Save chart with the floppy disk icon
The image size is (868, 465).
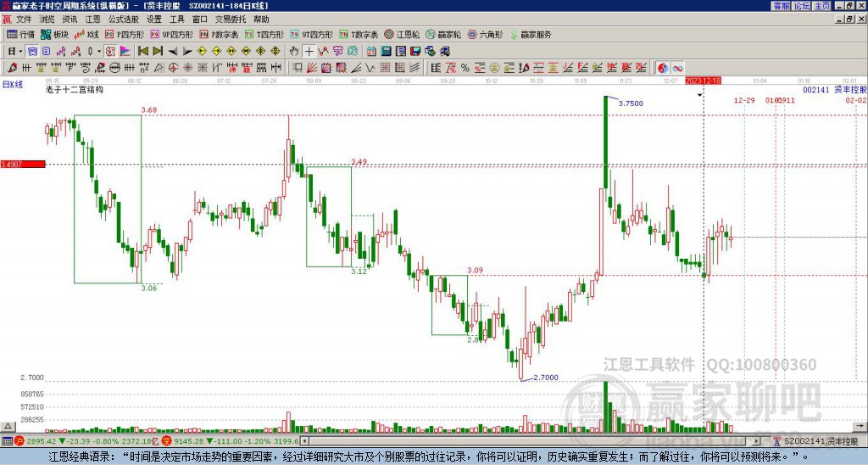pyautogui.click(x=415, y=51)
